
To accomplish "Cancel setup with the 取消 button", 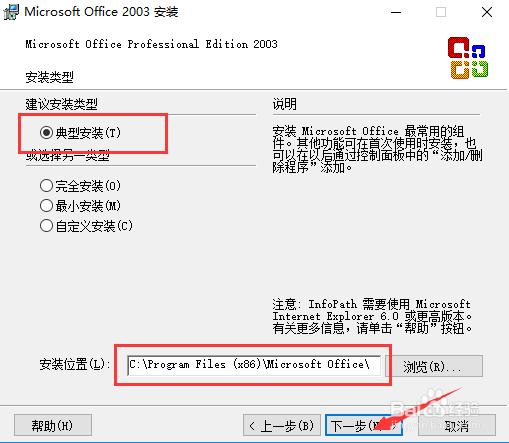I will pyautogui.click(x=457, y=425).
